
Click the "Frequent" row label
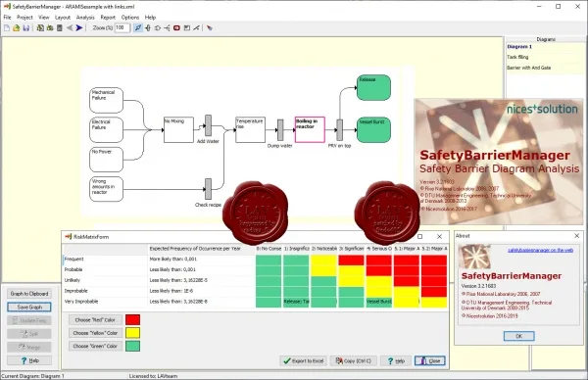pyautogui.click(x=73, y=259)
